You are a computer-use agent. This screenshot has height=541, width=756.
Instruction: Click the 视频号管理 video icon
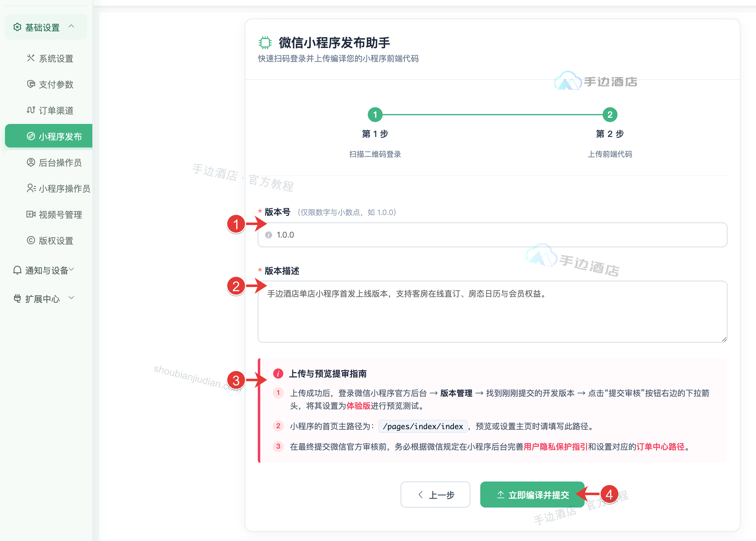(x=31, y=214)
